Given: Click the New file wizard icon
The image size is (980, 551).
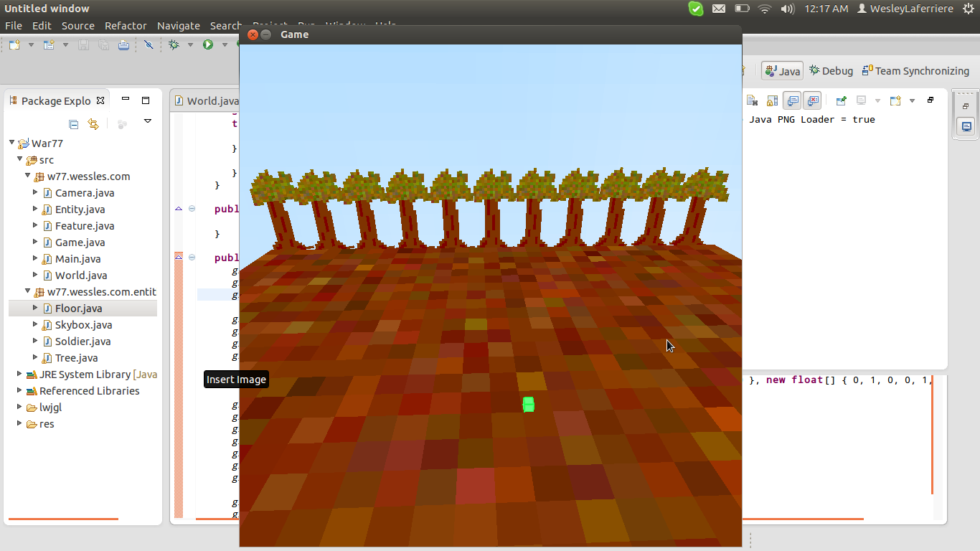Looking at the screenshot, I should click(x=14, y=44).
